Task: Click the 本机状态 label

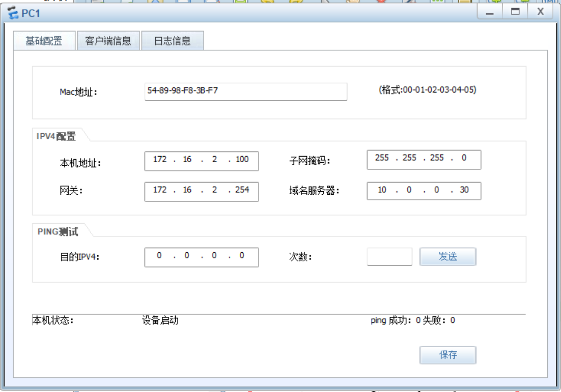Action: tap(53, 320)
